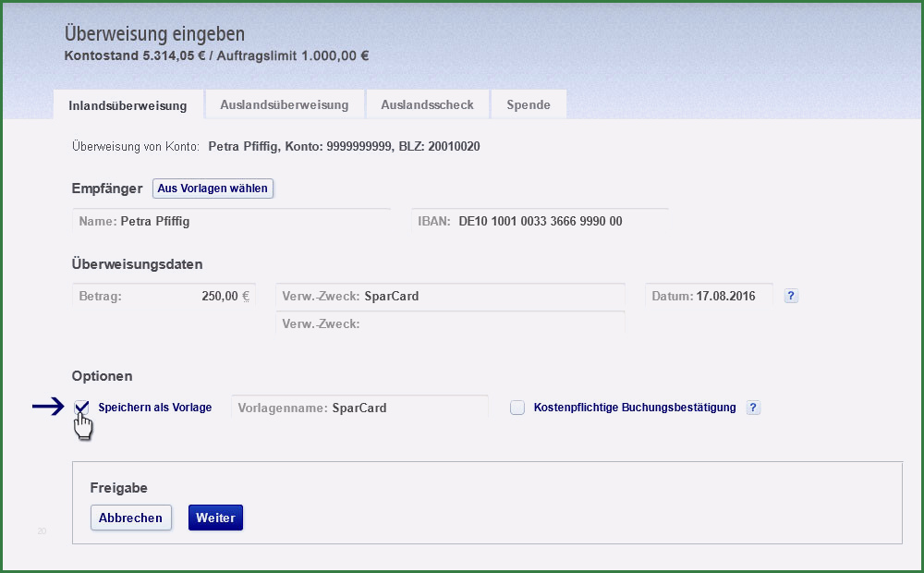Viewport: 924px width, 573px height.
Task: Toggle the Speichern als Vorlage checkbox
Action: [x=82, y=408]
